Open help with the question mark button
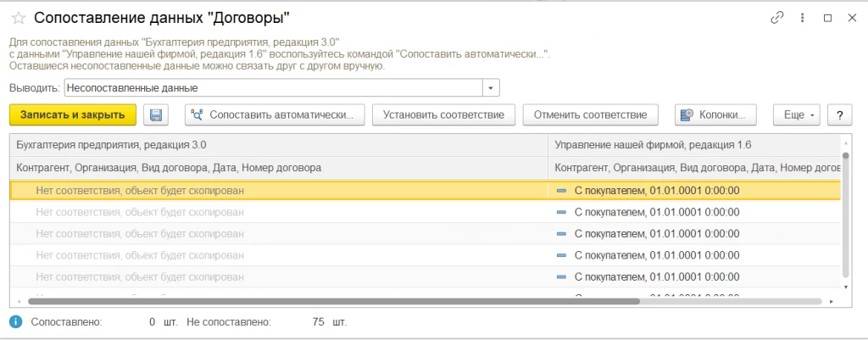Viewport: 868px width, 340px height. tap(840, 115)
